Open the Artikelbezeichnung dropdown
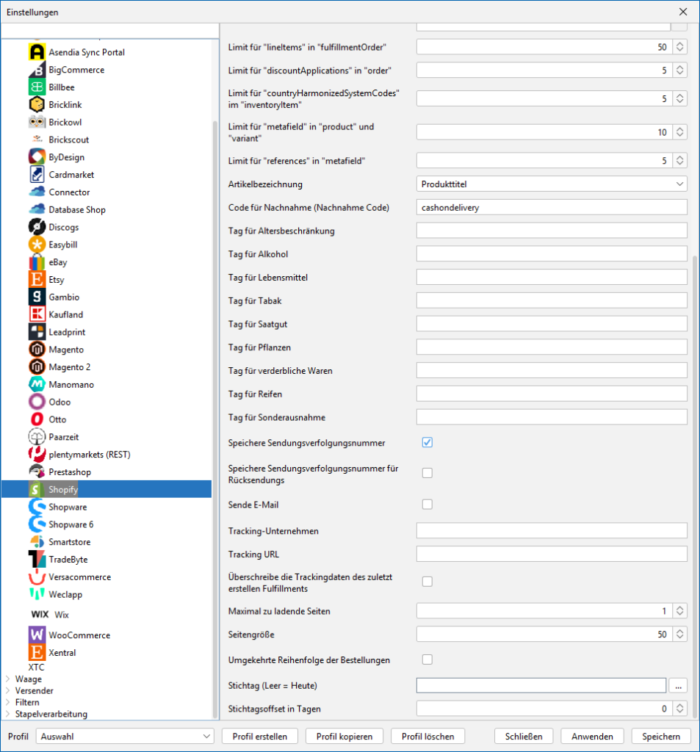This screenshot has width=700, height=752. coord(552,184)
